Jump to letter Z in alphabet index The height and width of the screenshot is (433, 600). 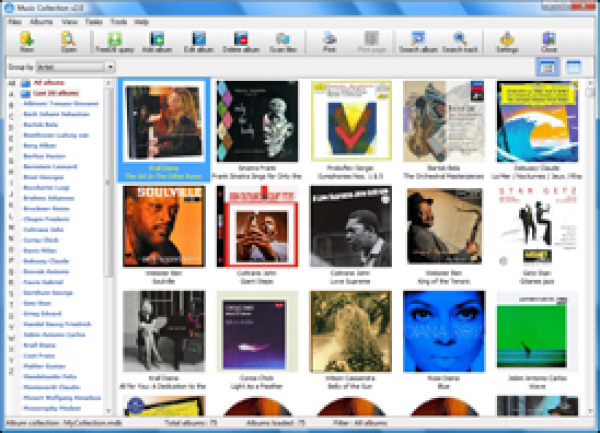(x=11, y=371)
